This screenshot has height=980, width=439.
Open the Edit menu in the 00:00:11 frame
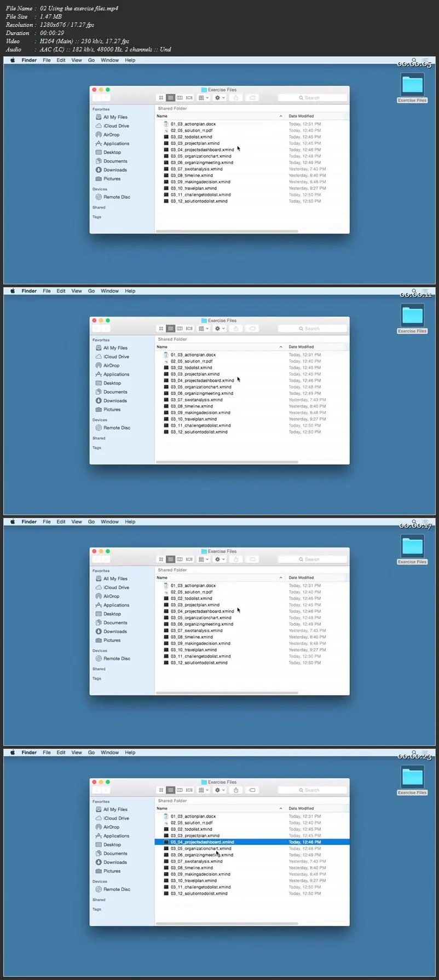(61, 291)
